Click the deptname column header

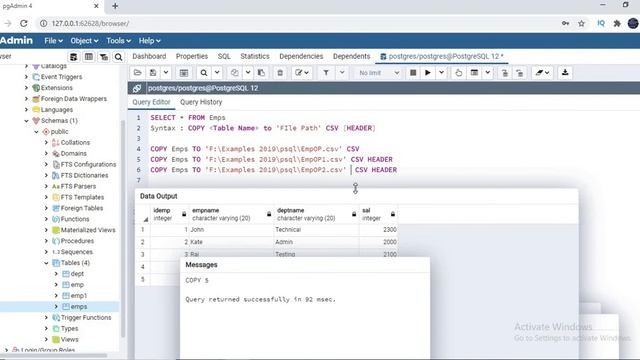(x=316, y=214)
